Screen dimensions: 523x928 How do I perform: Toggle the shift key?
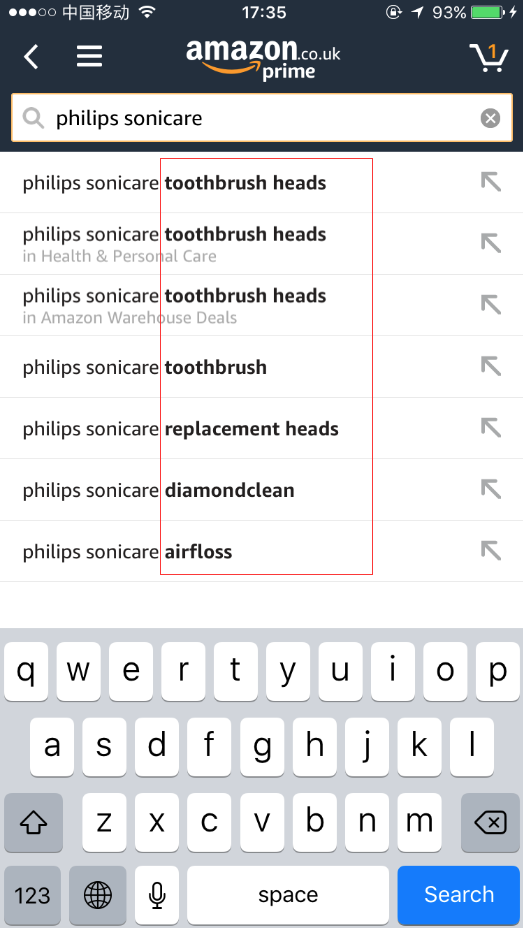33,822
